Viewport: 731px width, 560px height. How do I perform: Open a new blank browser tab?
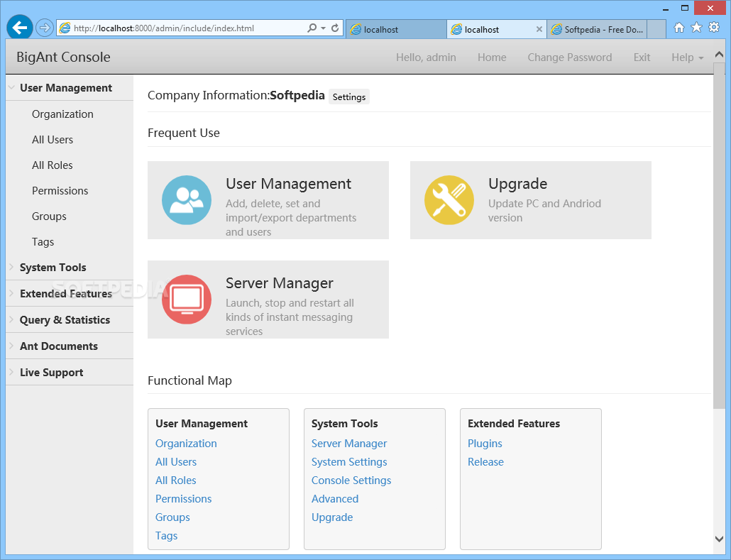coord(656,29)
